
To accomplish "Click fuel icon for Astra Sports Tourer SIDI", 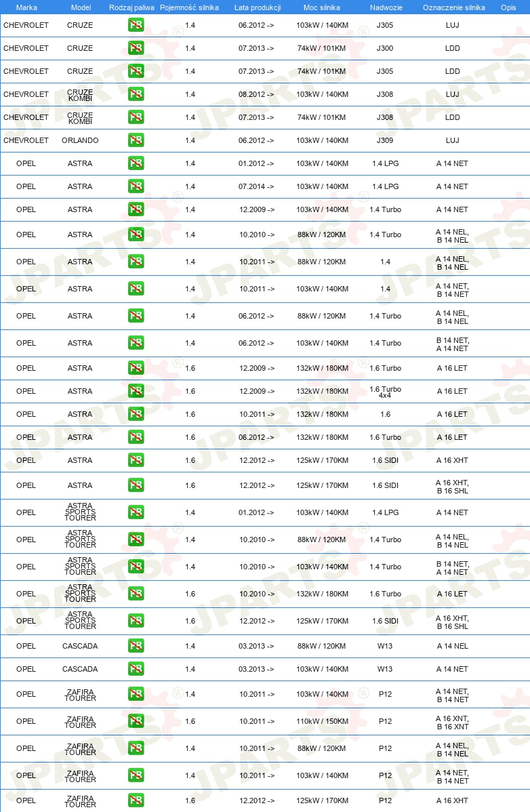I will 136,621.
